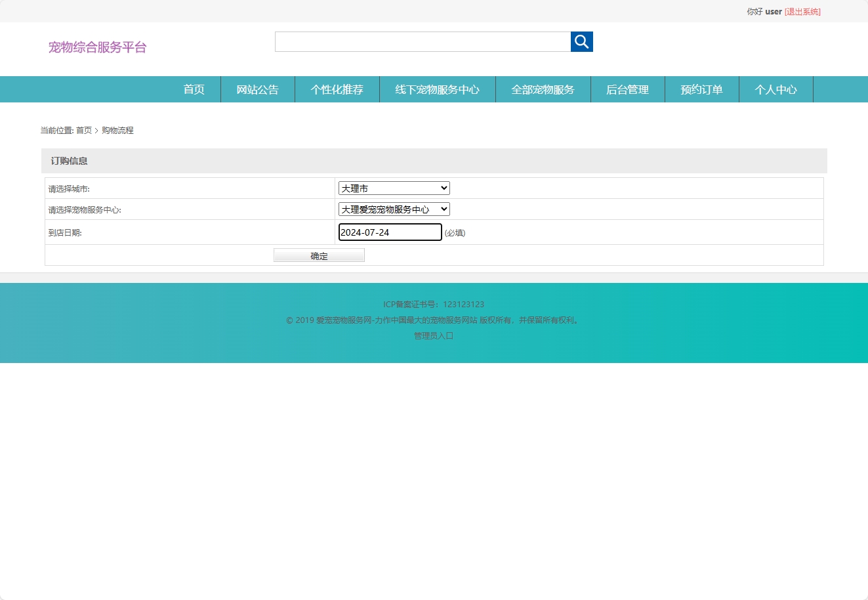Screen dimensions: 868x600
Task: Go to 首页 in navigation bar
Action: click(x=194, y=89)
